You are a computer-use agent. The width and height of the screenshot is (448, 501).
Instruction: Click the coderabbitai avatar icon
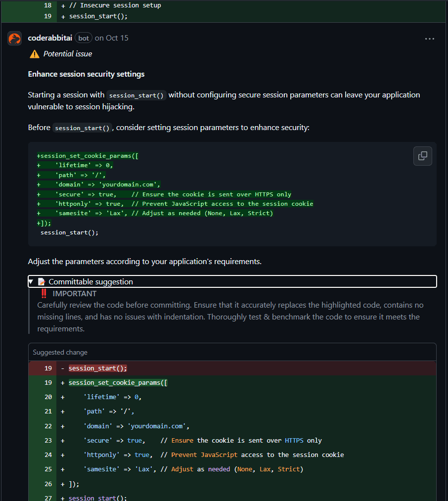click(15, 38)
